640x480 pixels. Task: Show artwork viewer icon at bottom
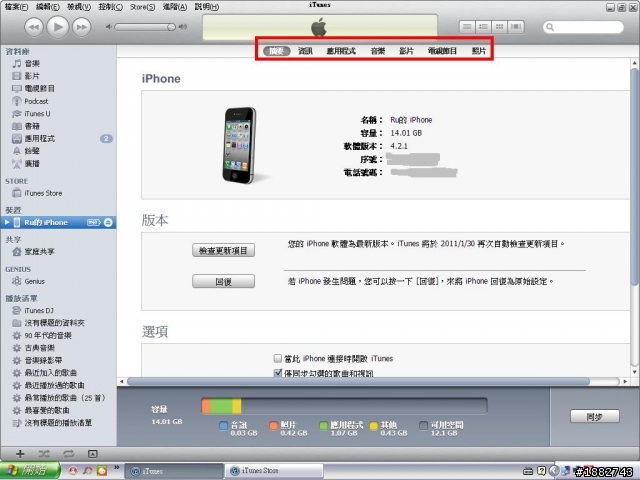(x=93, y=454)
